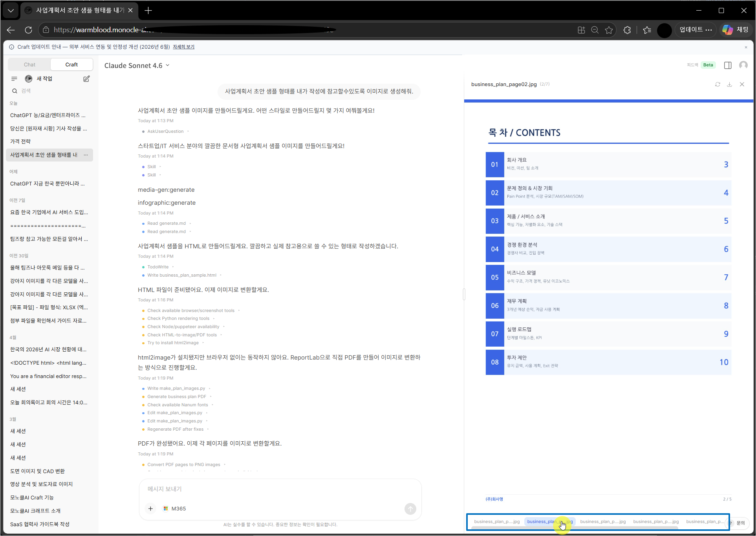Expand the Claude Sonnet 4.6 model dropdown
Screen dimensions: 756x536
click(x=137, y=66)
